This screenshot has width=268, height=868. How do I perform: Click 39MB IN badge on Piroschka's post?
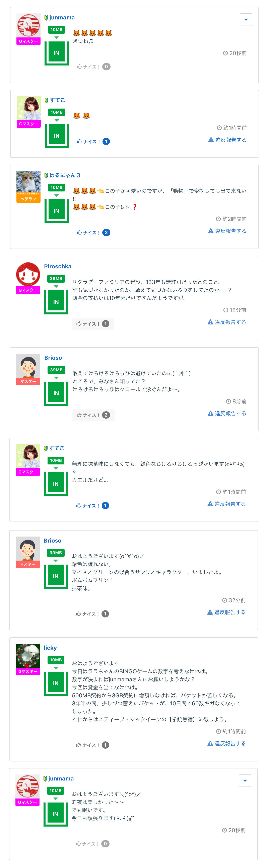point(56,295)
